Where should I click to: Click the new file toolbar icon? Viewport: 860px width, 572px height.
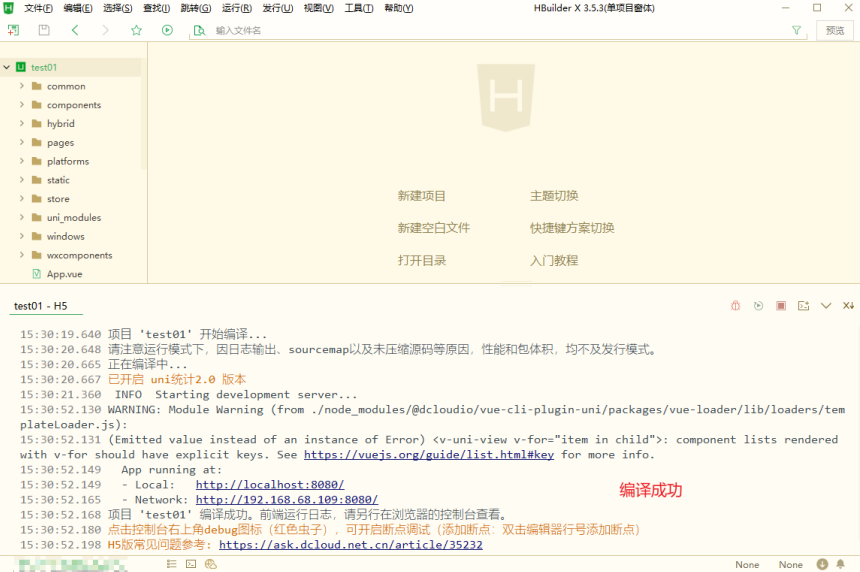[13, 30]
